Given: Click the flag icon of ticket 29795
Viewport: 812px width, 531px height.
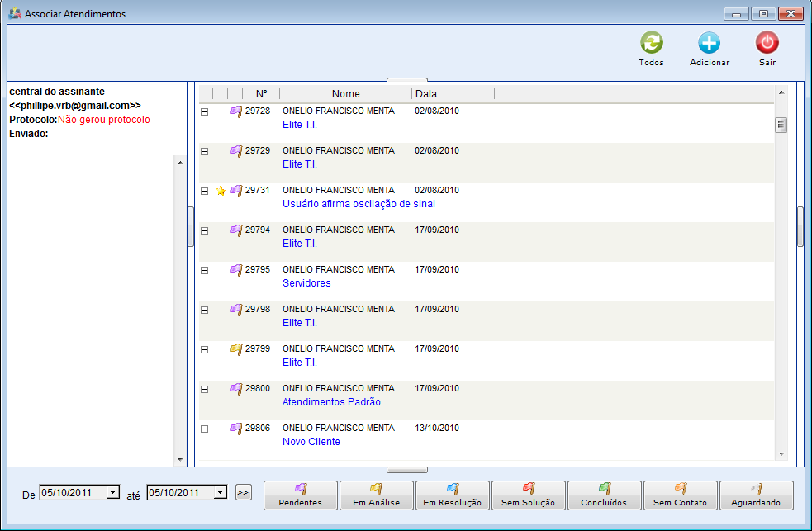Looking at the screenshot, I should (x=236, y=270).
